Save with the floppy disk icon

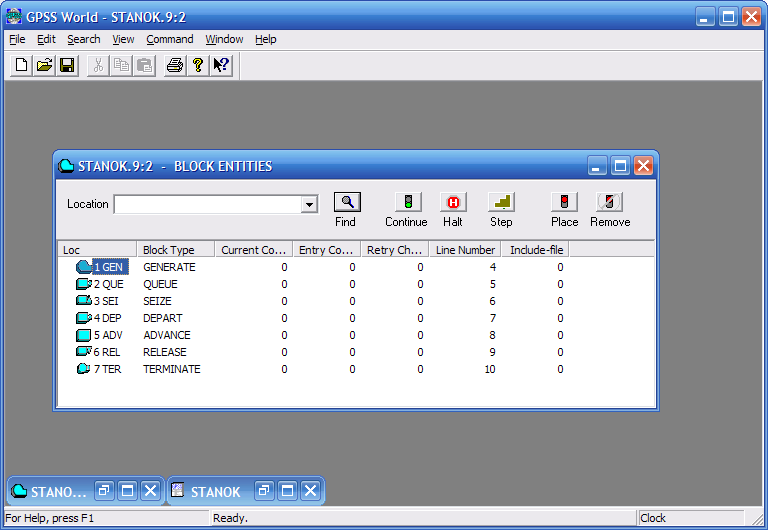(67, 65)
